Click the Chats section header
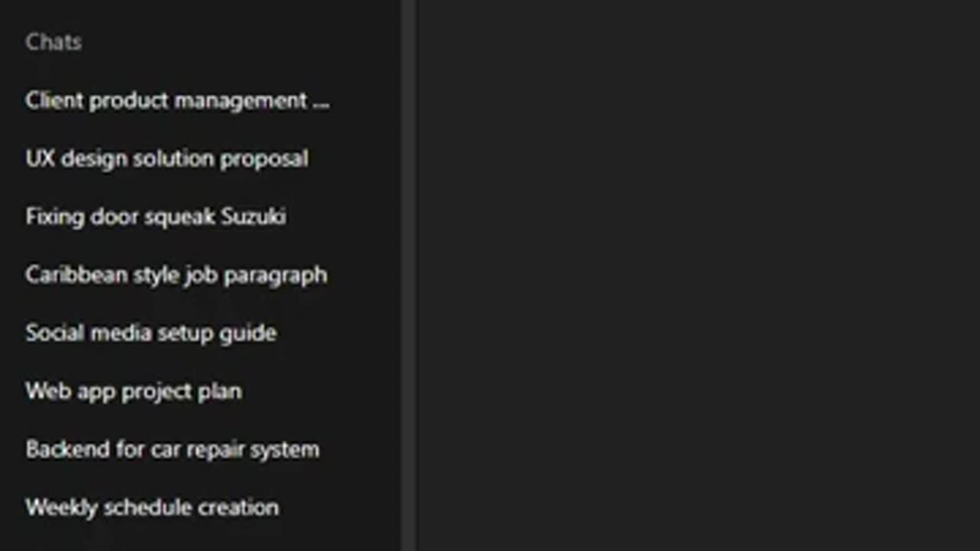Viewport: 980px width, 551px height. (x=54, y=42)
